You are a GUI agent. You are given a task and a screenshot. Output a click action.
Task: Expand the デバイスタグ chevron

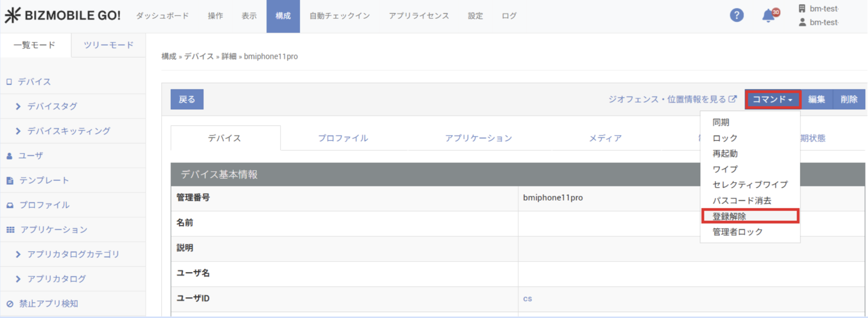coord(18,107)
